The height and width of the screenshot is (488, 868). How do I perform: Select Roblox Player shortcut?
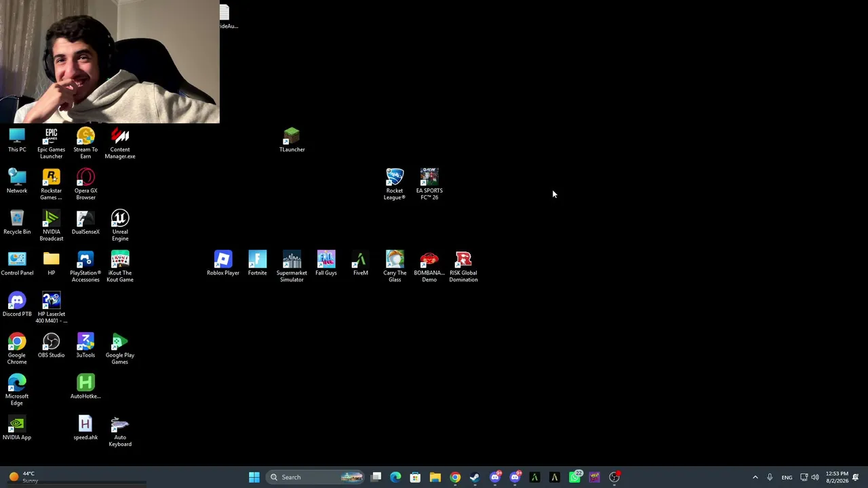tap(223, 264)
